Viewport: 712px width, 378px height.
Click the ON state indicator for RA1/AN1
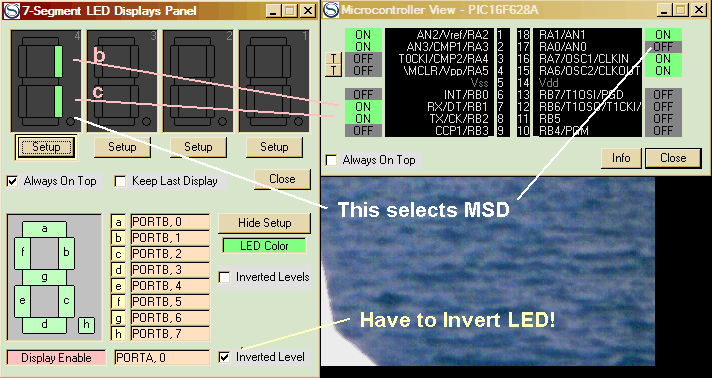click(x=663, y=35)
